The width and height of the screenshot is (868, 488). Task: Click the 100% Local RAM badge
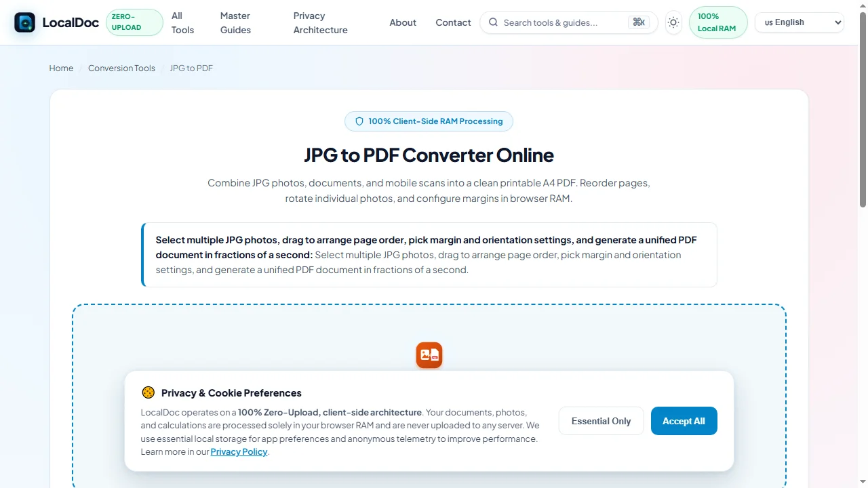[717, 22]
